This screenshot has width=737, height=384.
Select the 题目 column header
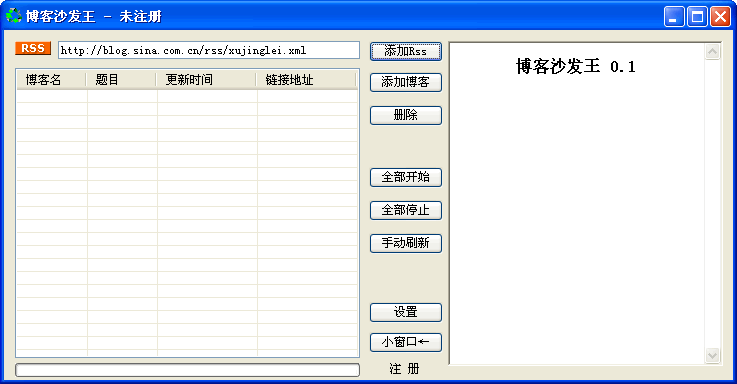121,80
